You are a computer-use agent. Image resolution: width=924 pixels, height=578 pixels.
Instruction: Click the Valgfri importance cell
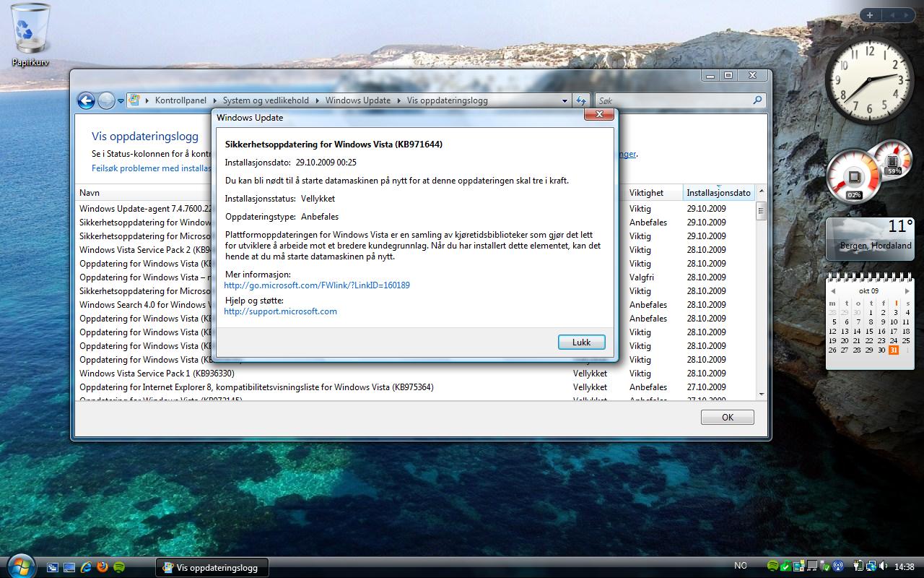(641, 277)
